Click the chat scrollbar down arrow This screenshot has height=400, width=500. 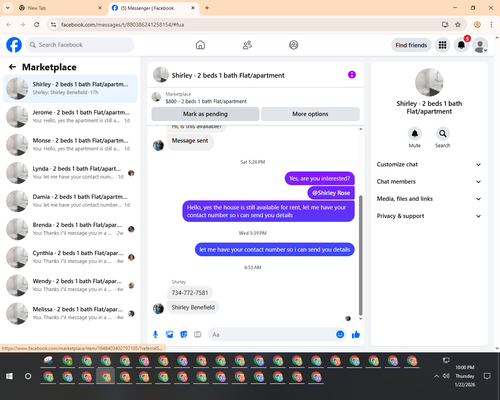tap(360, 319)
